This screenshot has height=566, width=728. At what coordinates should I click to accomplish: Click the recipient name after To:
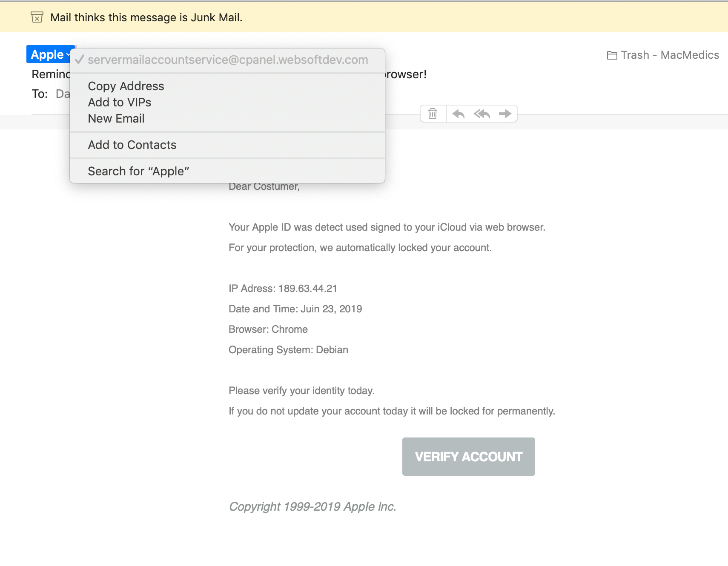click(x=63, y=94)
